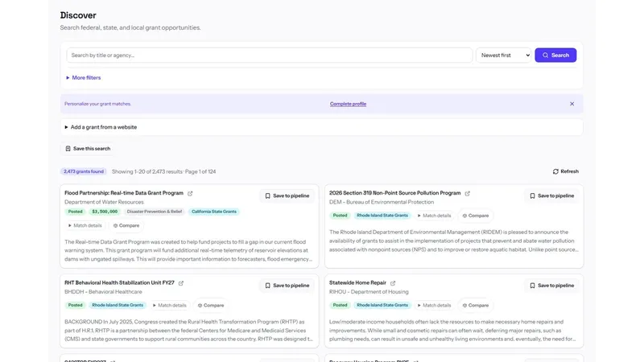This screenshot has width=644, height=362.
Task: Click Posted badge on Flood Partnership card
Action: coord(75,212)
